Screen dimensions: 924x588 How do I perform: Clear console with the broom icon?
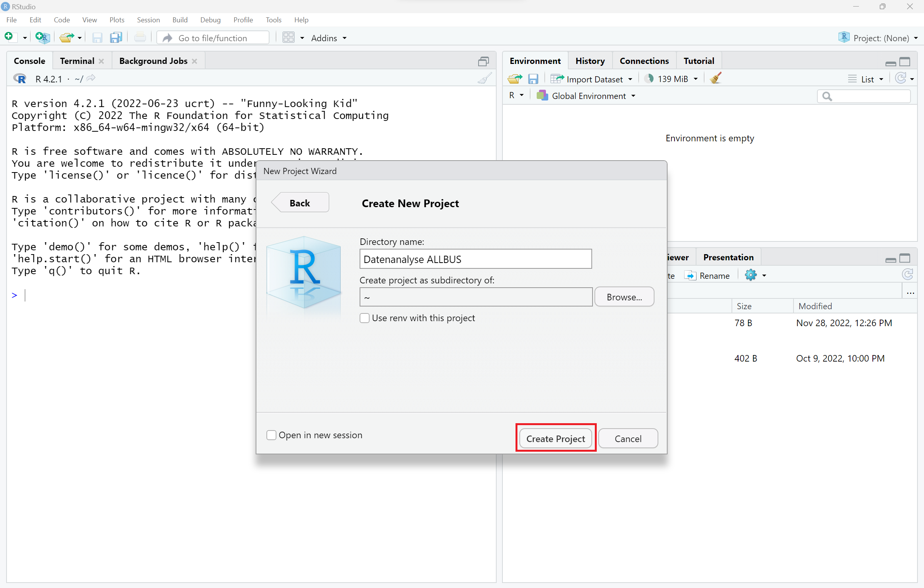click(x=485, y=78)
